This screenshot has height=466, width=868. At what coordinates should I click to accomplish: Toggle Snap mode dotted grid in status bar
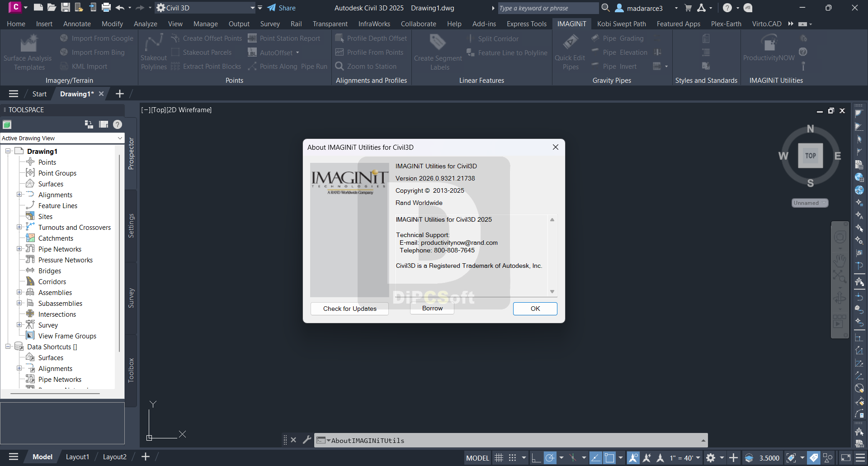click(x=512, y=458)
